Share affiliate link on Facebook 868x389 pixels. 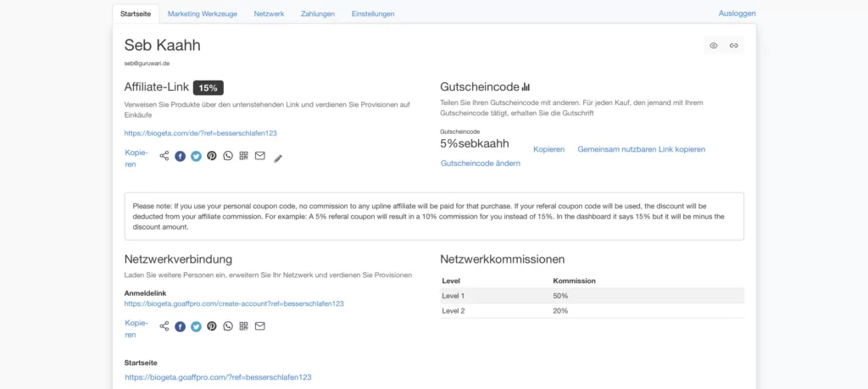pos(180,156)
